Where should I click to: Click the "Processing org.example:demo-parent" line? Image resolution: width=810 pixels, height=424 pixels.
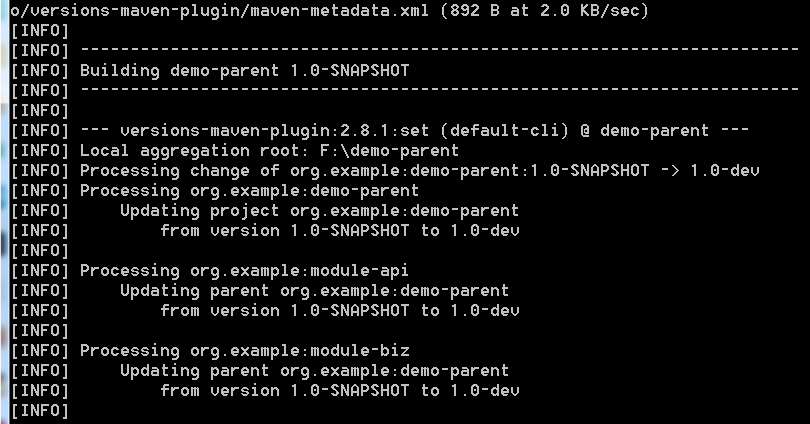pyautogui.click(x=249, y=190)
